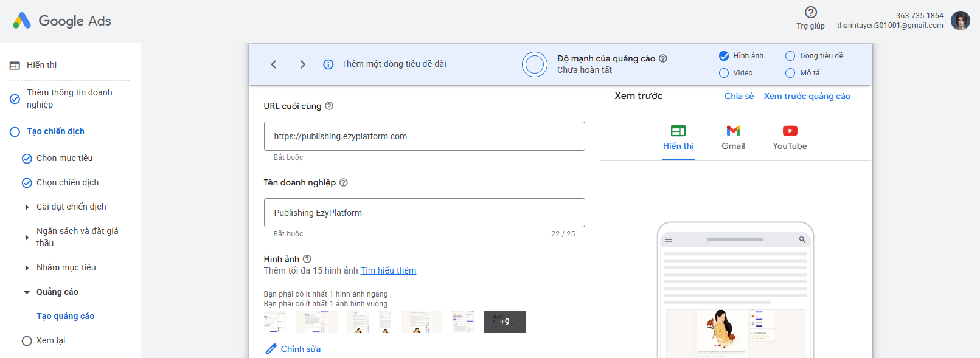Click the URL cuối cùng input field
Screen dimensions: 980x358
(424, 136)
